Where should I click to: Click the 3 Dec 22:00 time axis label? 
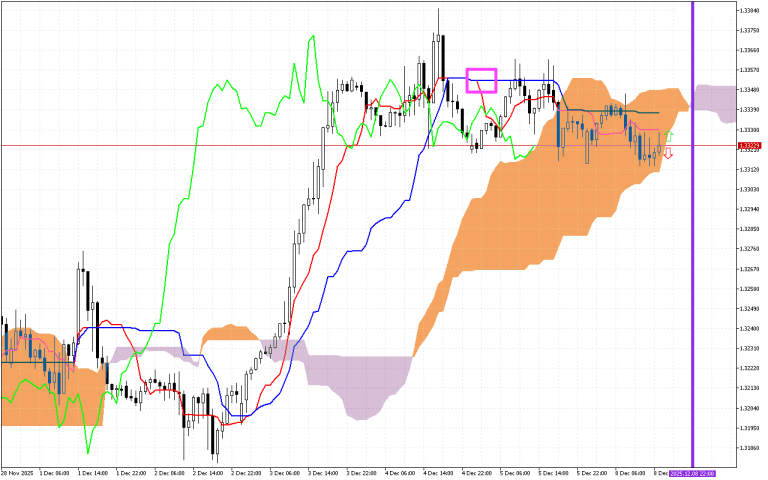point(360,473)
